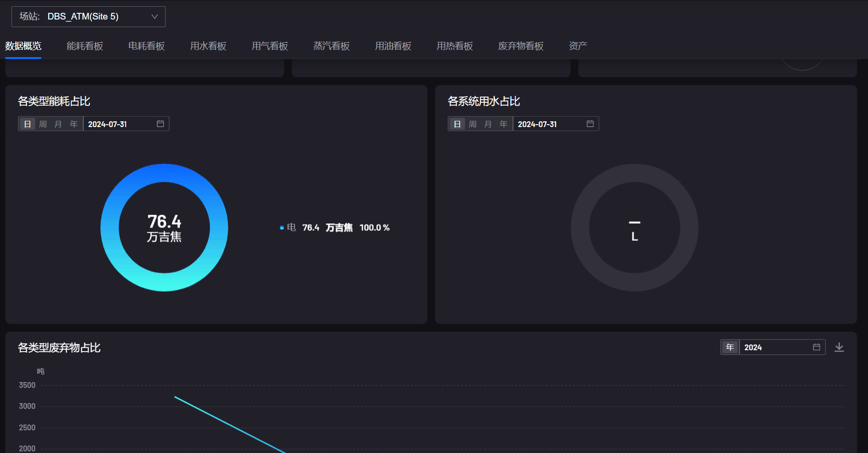Download the waste ratio chart data

click(839, 347)
